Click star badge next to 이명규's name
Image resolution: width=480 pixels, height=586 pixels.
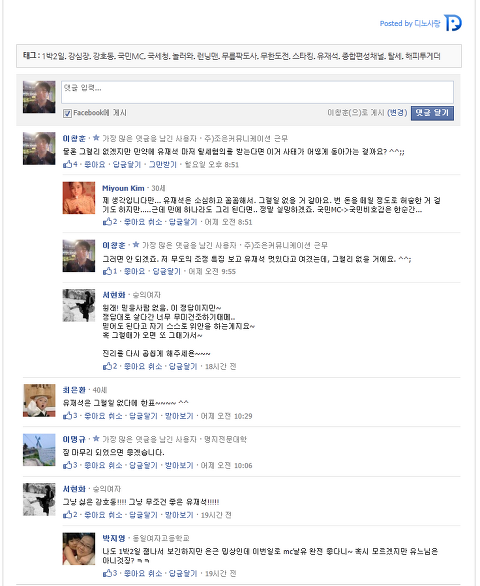click(96, 438)
